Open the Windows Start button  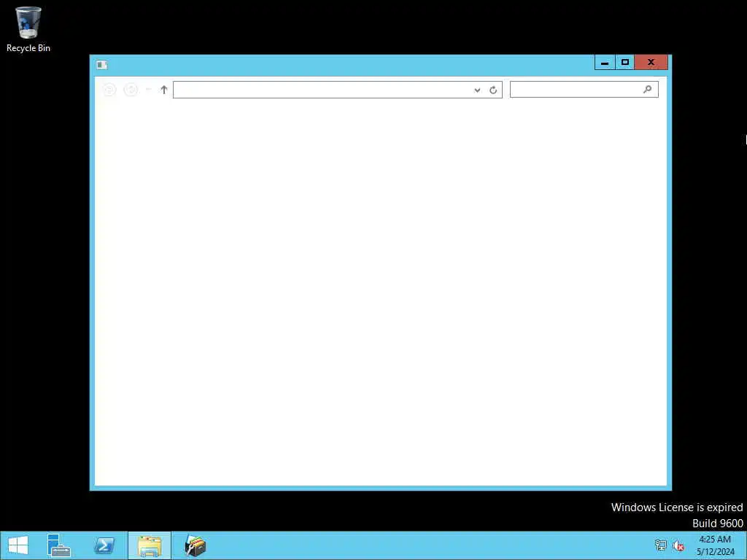click(18, 545)
